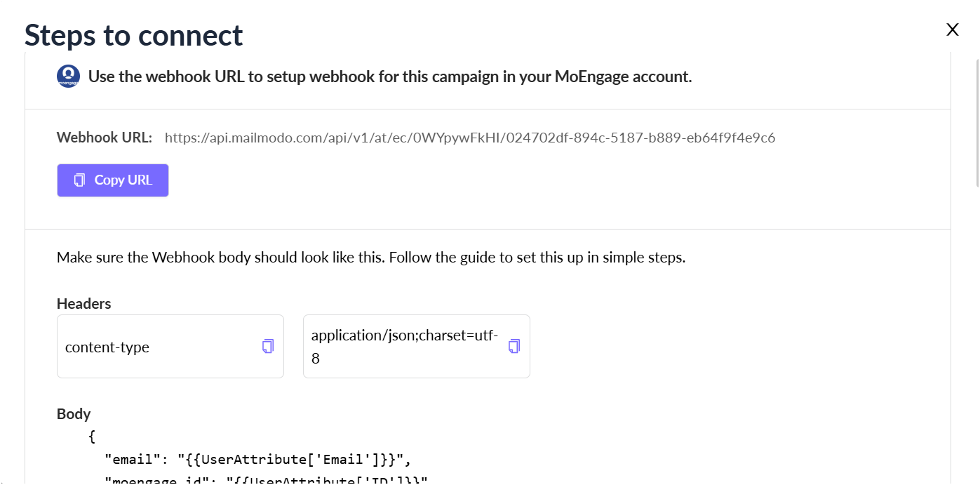Click the opening brace of Body JSON
The image size is (980, 485).
92,437
